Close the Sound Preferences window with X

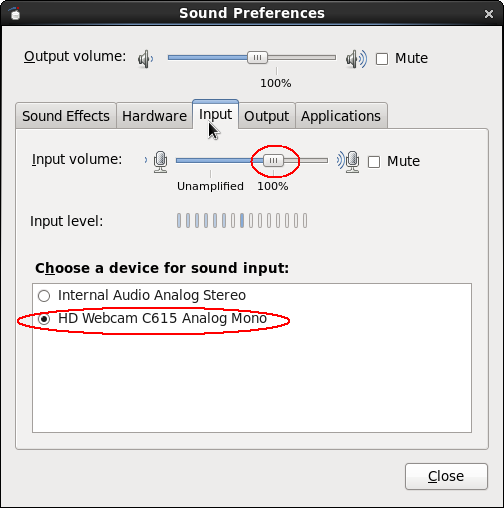click(489, 14)
